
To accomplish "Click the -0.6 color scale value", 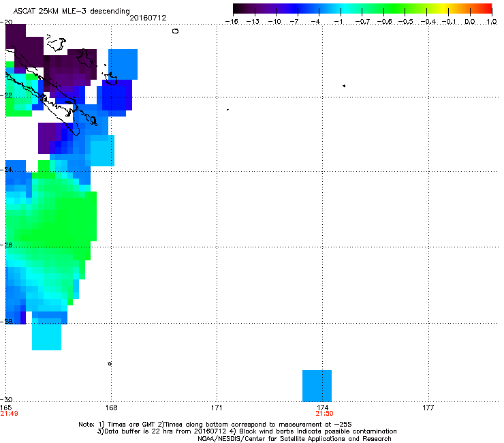I will [x=384, y=22].
